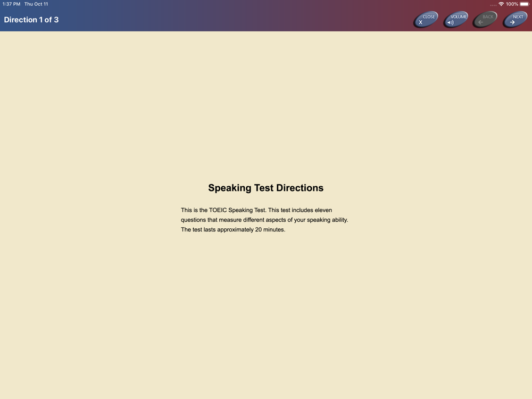Click the line 'questions that measure different aspects'
Viewport: 532px width, 399px height.
[264, 220]
